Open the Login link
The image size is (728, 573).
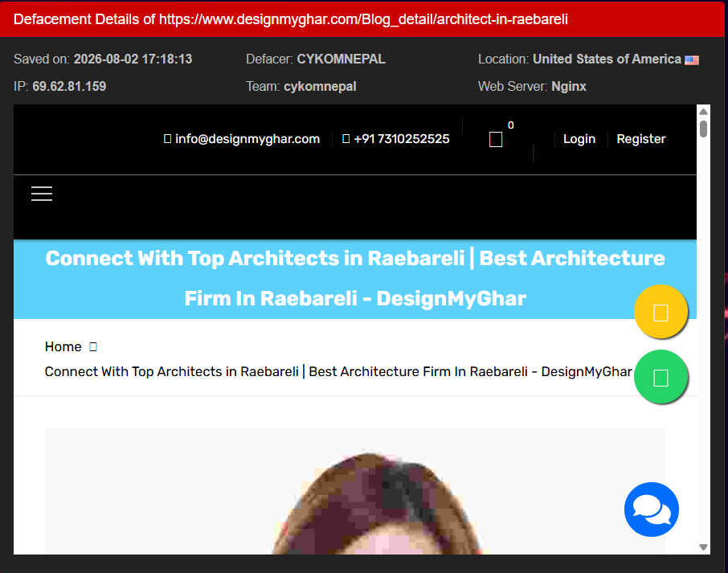click(579, 139)
